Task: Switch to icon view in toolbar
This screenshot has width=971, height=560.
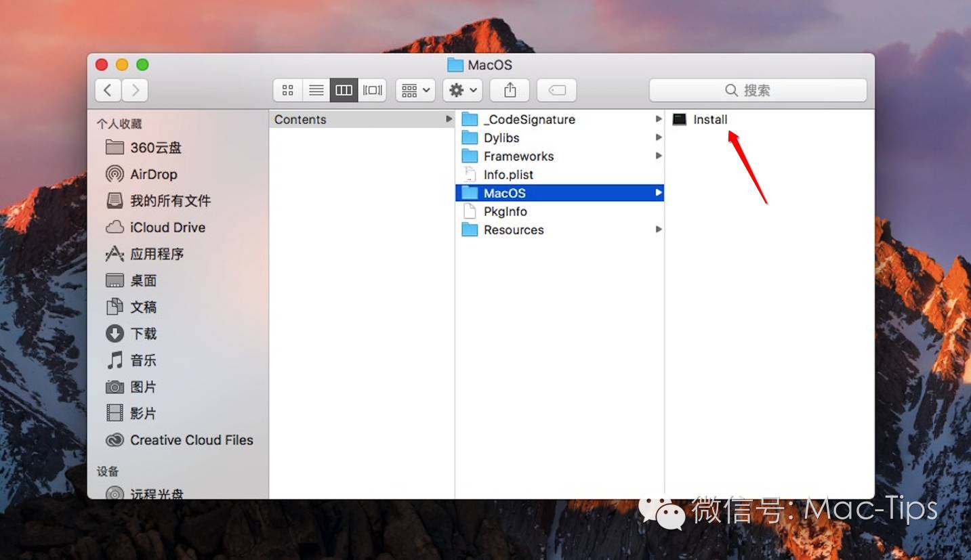Action: coord(288,90)
